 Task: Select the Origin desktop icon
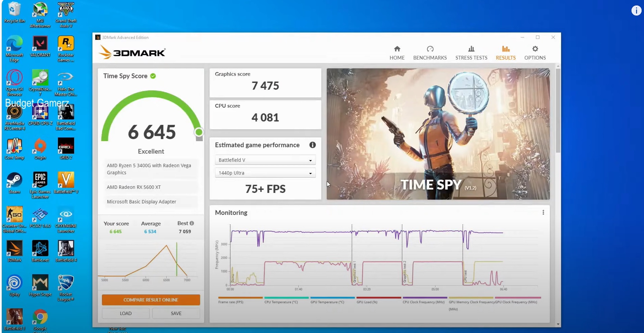(x=40, y=149)
